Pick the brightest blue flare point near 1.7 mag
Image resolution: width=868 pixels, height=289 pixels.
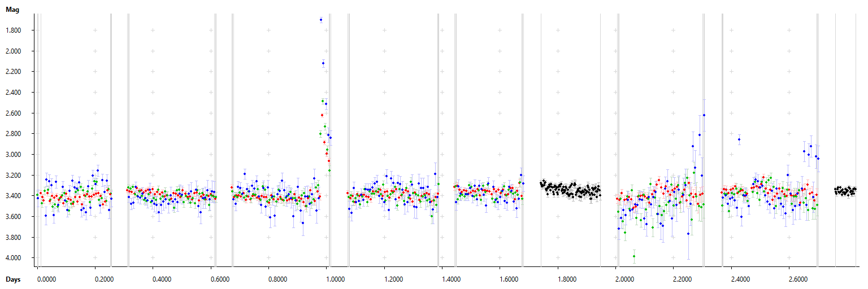pyautogui.click(x=321, y=20)
